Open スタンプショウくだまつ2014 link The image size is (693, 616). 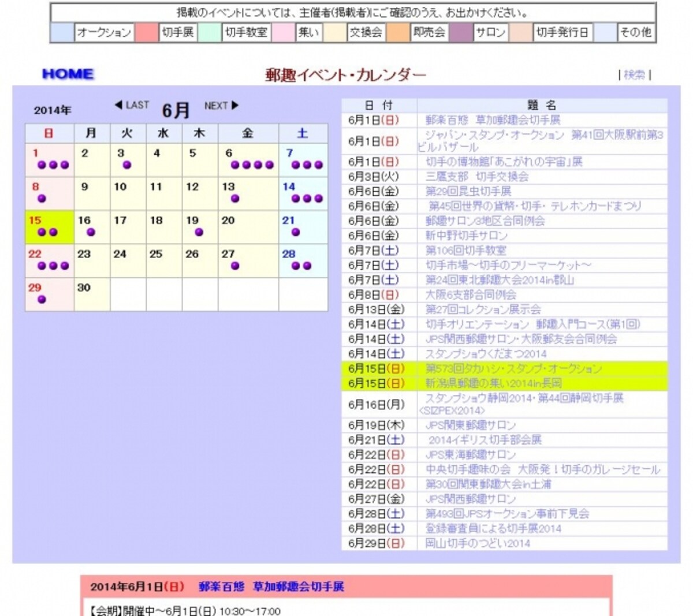(486, 354)
